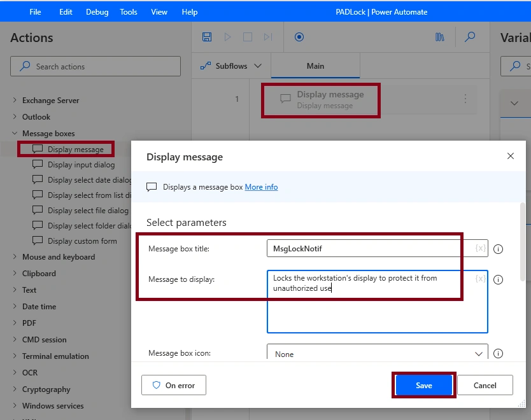Viewport: 531px width, 420px height.
Task: Click the flow search magnifier icon
Action: pyautogui.click(x=470, y=37)
